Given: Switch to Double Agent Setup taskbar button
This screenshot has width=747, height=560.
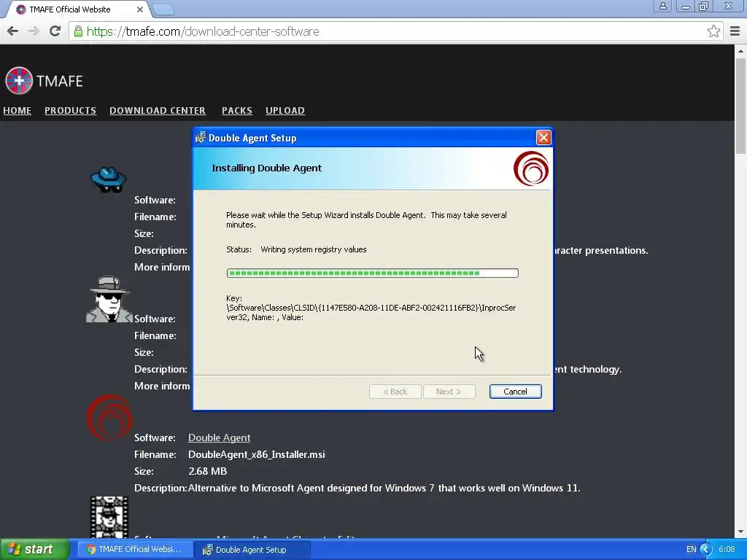Looking at the screenshot, I should (253, 550).
